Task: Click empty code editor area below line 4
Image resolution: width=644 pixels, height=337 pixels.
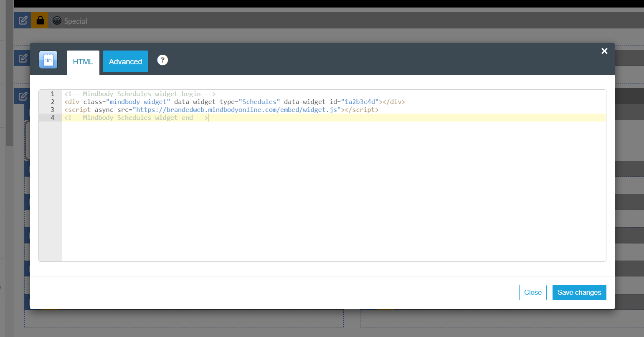Action: tap(333, 191)
